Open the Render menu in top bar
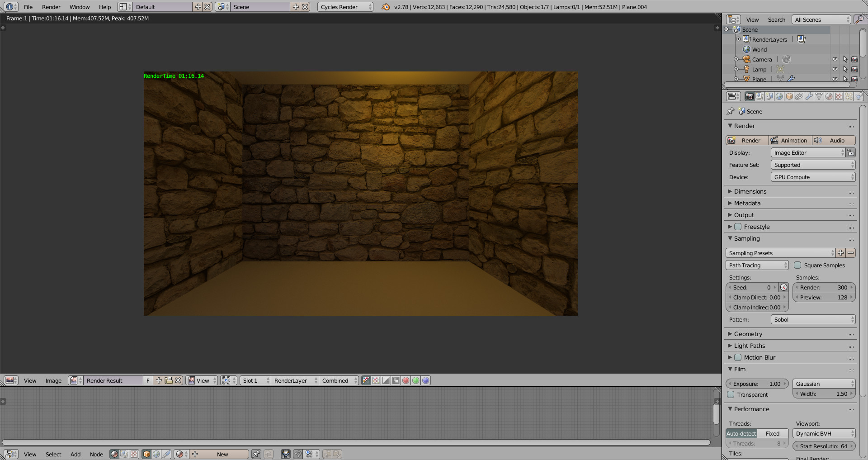The height and width of the screenshot is (460, 868). pyautogui.click(x=51, y=7)
